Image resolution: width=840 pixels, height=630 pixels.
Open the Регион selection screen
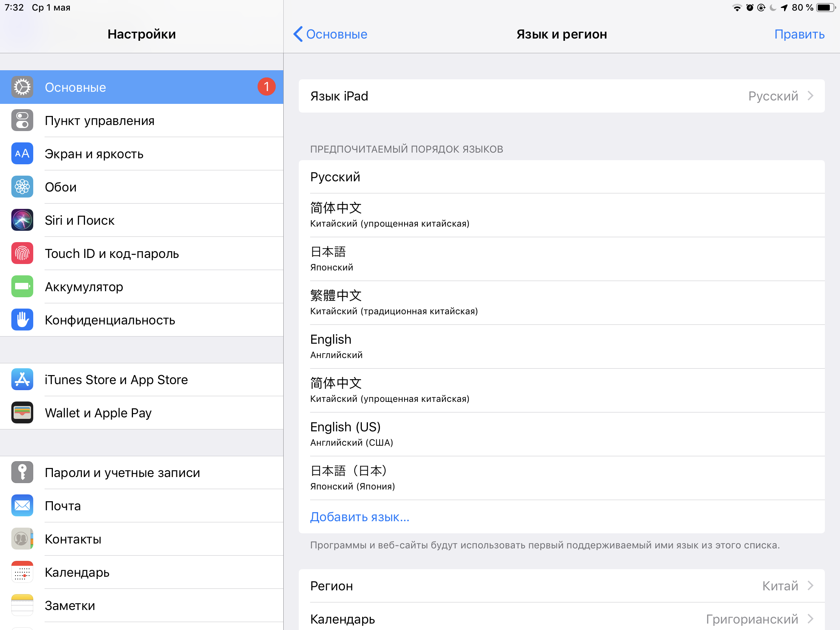tap(561, 585)
